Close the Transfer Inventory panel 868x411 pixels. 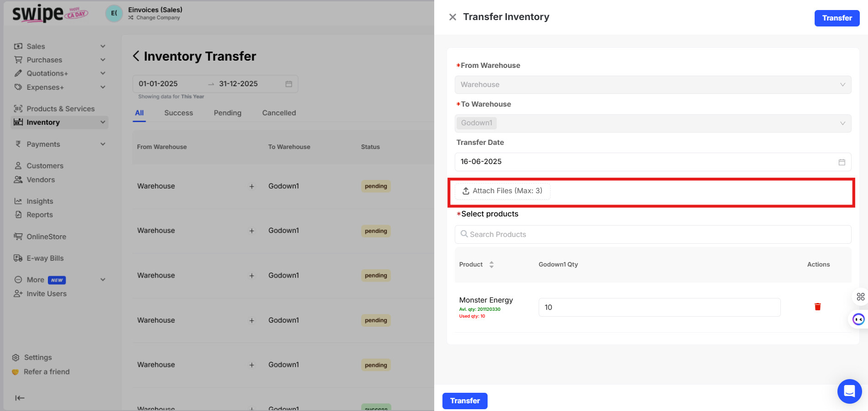(x=452, y=17)
